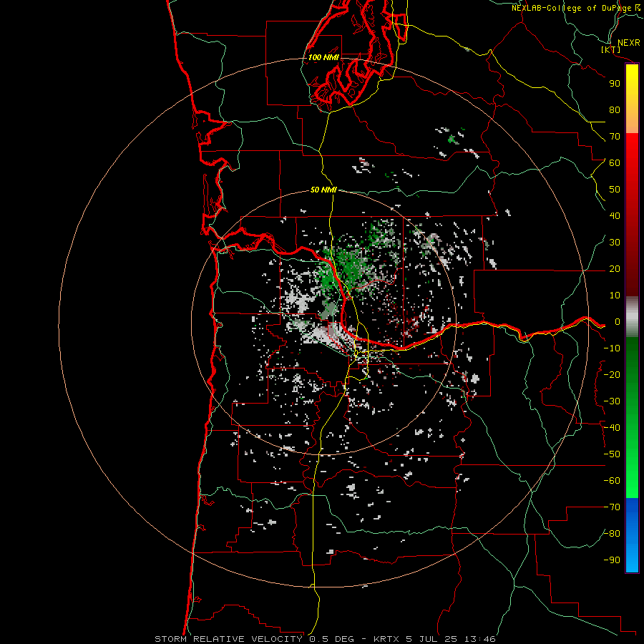Click the -50 value on the velocity scale
Viewport: 644px width, 644px height.
[612, 454]
